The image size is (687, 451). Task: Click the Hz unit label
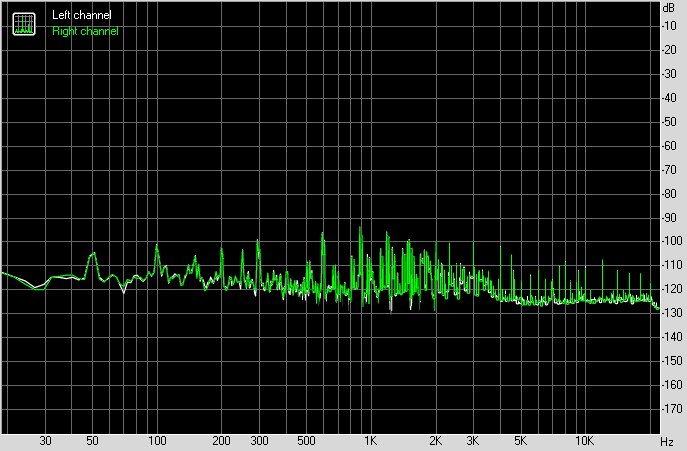point(667,441)
